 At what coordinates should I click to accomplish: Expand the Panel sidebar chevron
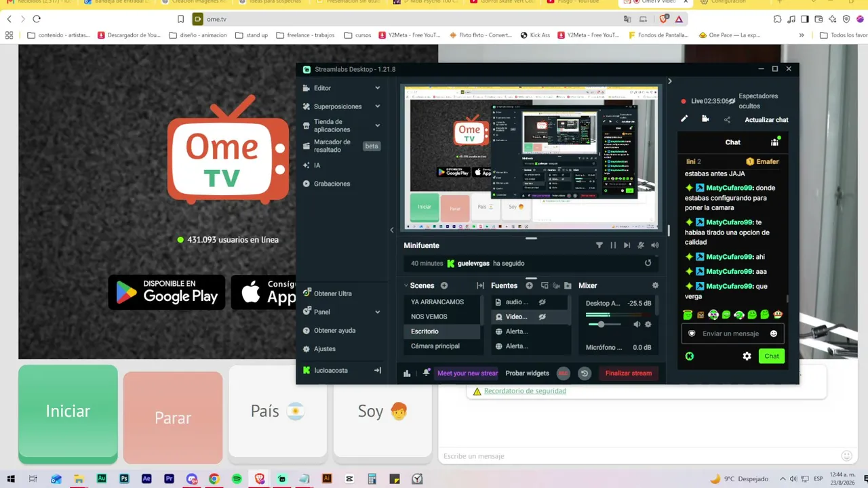[x=378, y=312]
